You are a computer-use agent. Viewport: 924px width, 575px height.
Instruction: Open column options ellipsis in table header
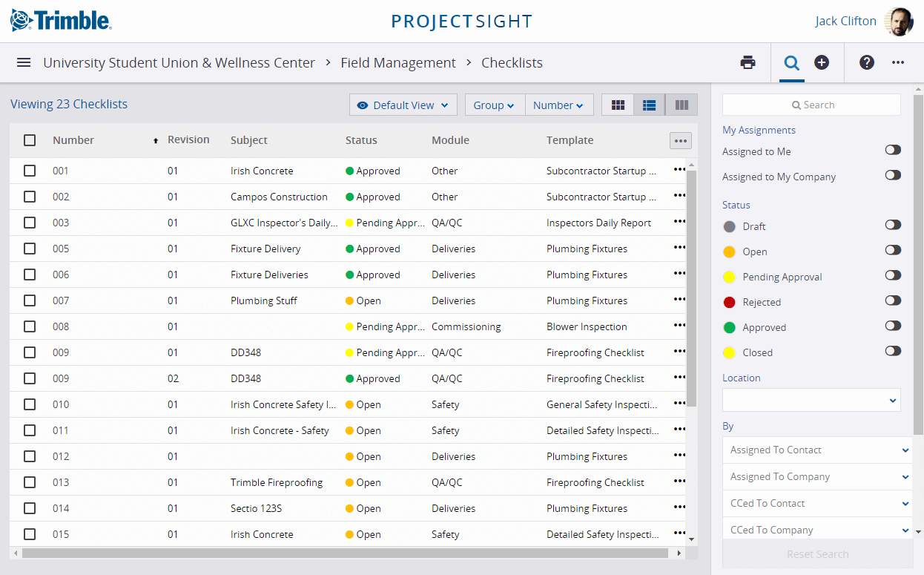680,140
